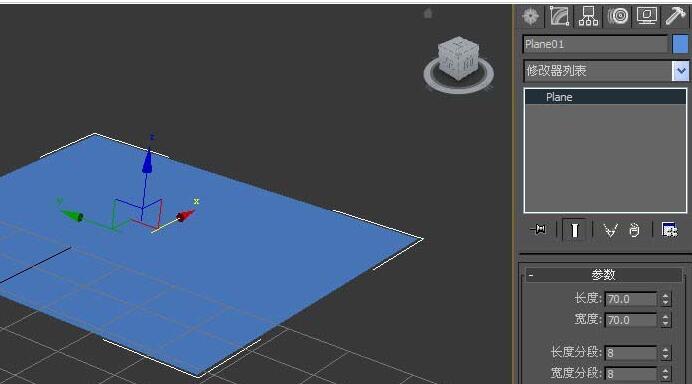This screenshot has width=692, height=384.
Task: Click the 长度分段 spinner arrows
Action: pyautogui.click(x=666, y=353)
